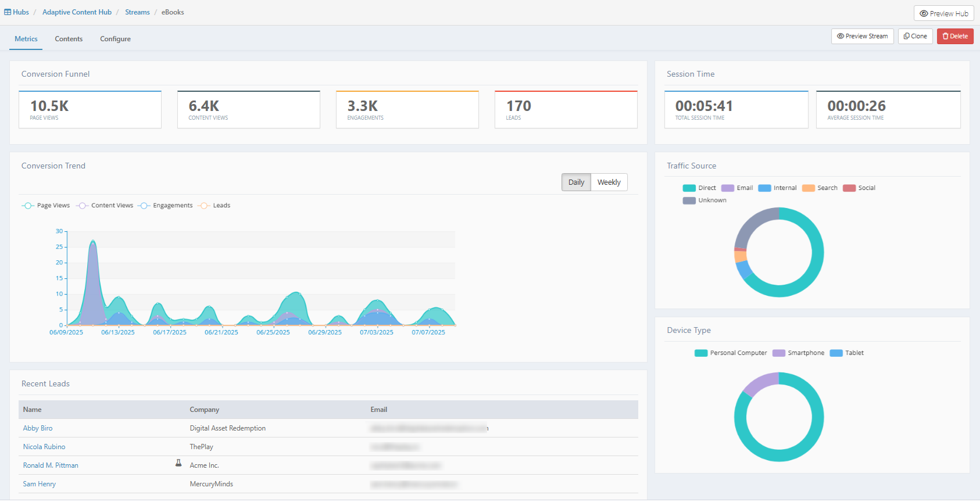This screenshot has width=980, height=502.
Task: Toggle Leads series in trend legend
Action: coord(214,206)
